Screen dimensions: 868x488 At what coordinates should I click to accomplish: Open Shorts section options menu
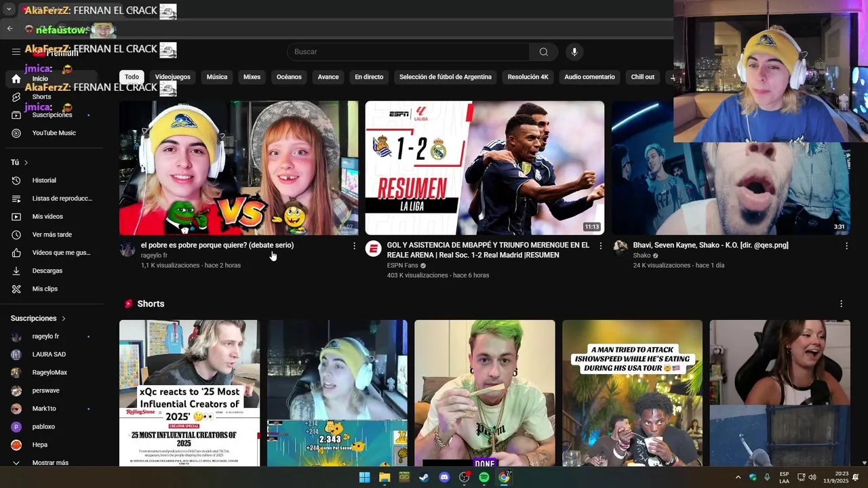(841, 304)
